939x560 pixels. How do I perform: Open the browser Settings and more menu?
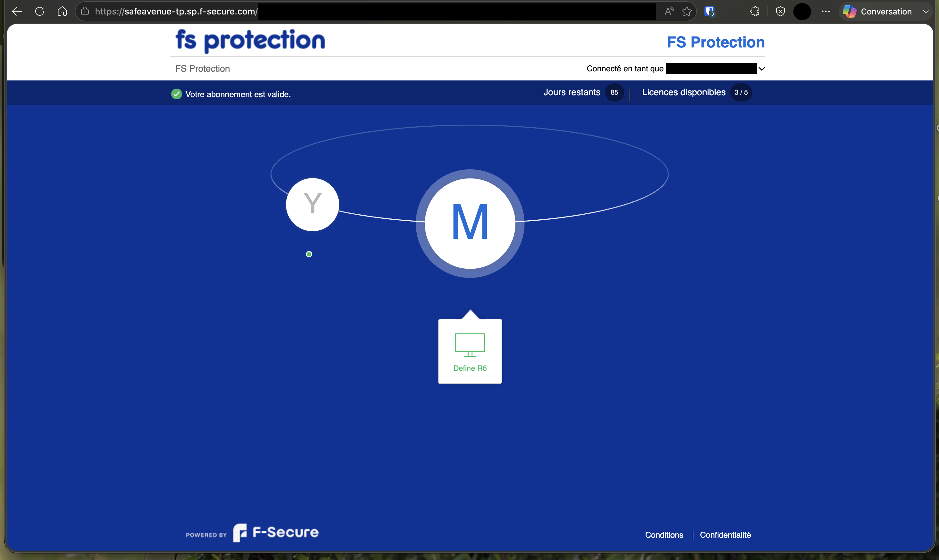pyautogui.click(x=826, y=12)
